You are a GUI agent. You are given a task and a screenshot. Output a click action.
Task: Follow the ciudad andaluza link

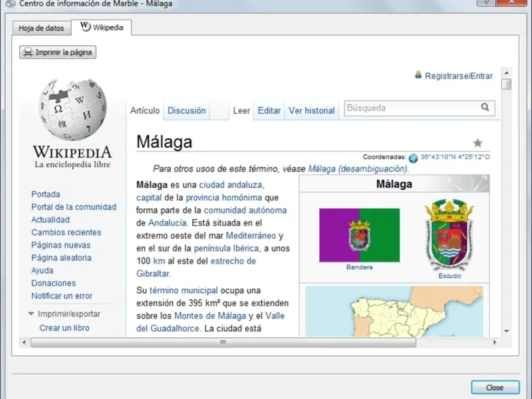point(231,185)
